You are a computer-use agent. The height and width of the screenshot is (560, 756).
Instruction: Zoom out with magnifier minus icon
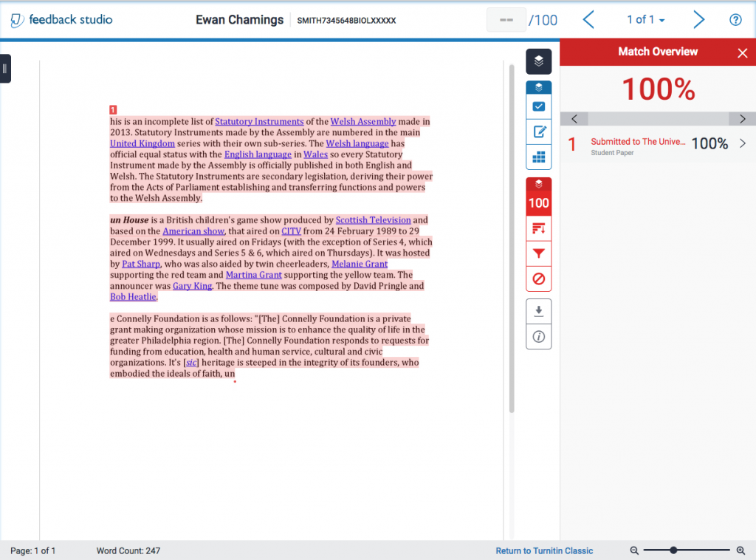[634, 550]
